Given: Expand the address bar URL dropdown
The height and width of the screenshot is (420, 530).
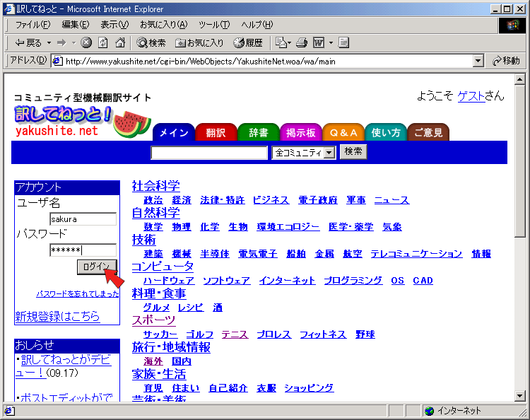Looking at the screenshot, I should pyautogui.click(x=478, y=62).
